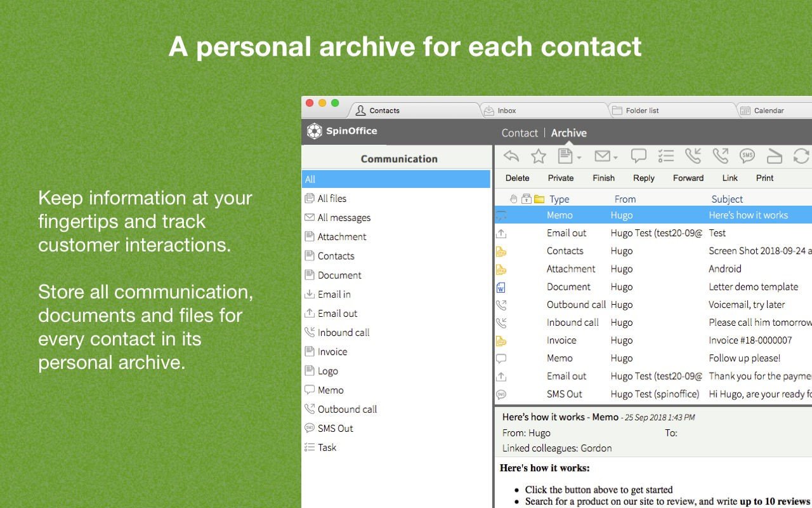Viewport: 812px width, 508px height.
Task: Sort by the Subject column header
Action: point(727,199)
